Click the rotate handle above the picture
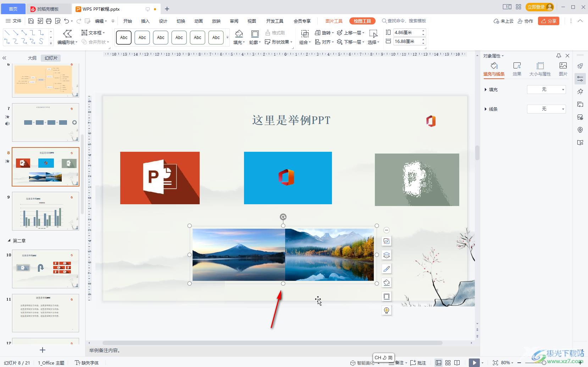This screenshot has height=367, width=588. pyautogui.click(x=283, y=217)
